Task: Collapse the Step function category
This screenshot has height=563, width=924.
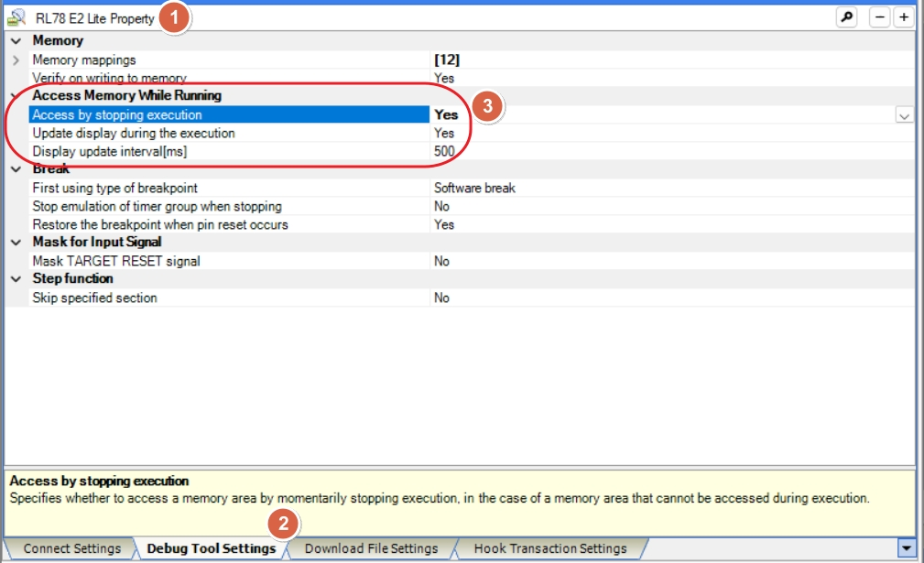Action: click(x=16, y=279)
